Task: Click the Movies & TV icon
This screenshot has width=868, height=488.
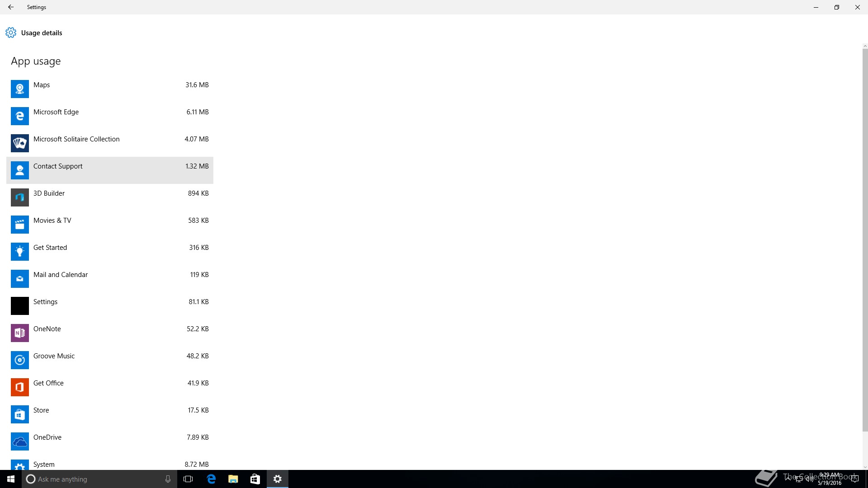Action: tap(19, 225)
